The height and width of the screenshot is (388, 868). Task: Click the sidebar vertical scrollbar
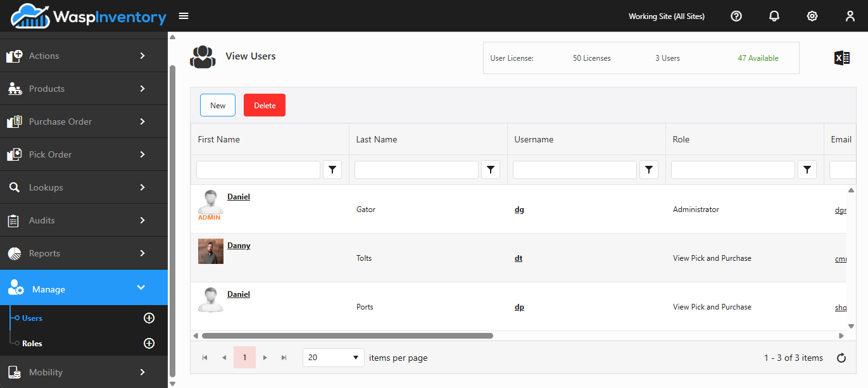(x=172, y=220)
